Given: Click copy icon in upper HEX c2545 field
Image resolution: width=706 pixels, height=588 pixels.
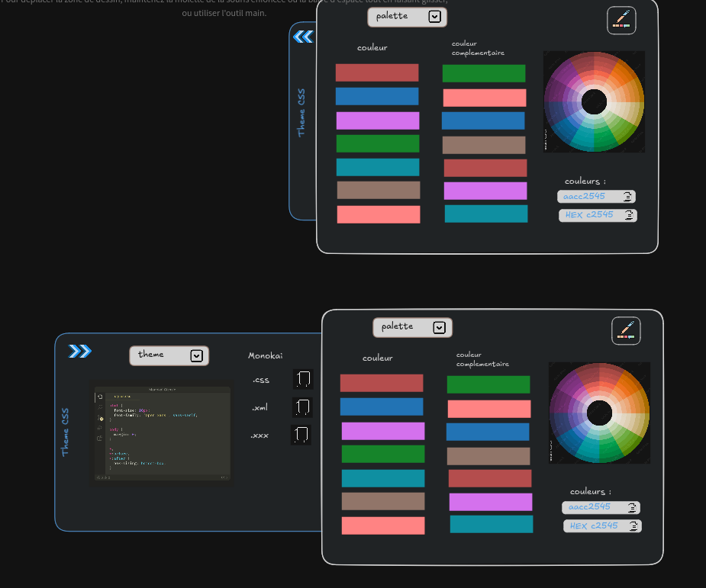Looking at the screenshot, I should [x=629, y=216].
